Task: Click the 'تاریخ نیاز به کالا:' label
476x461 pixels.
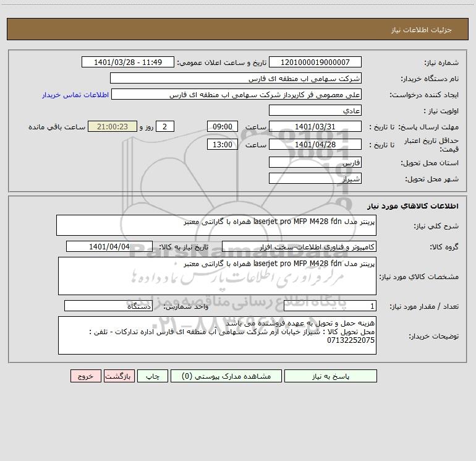Action: pyautogui.click(x=184, y=247)
